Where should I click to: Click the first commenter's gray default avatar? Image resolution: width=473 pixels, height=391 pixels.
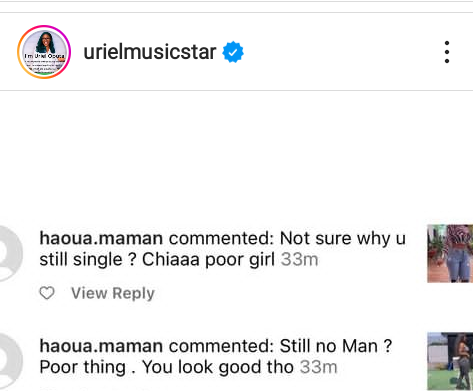(x=10, y=253)
